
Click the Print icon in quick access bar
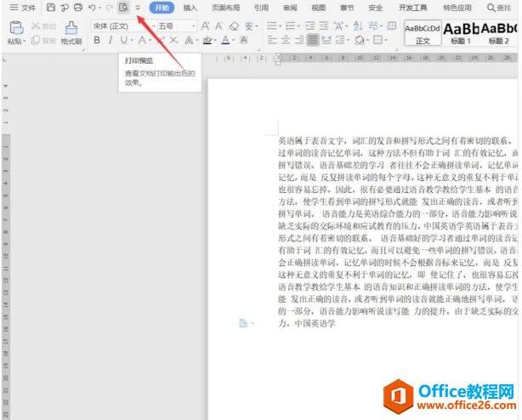click(x=78, y=8)
